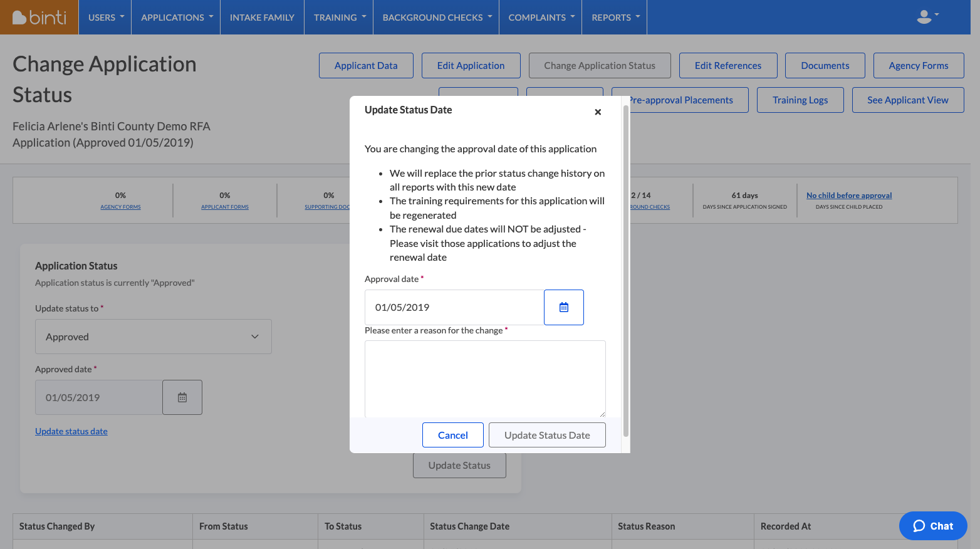Open the Documents tab
The height and width of the screenshot is (549, 980).
click(825, 66)
